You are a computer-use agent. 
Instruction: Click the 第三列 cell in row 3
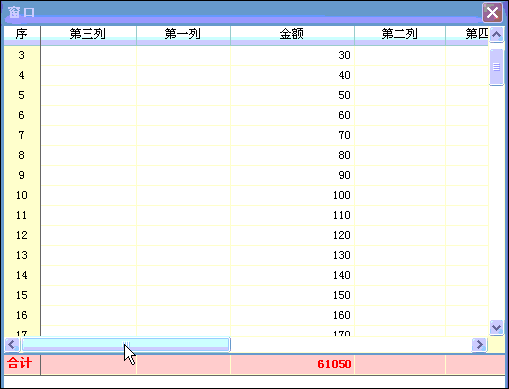pyautogui.click(x=88, y=55)
